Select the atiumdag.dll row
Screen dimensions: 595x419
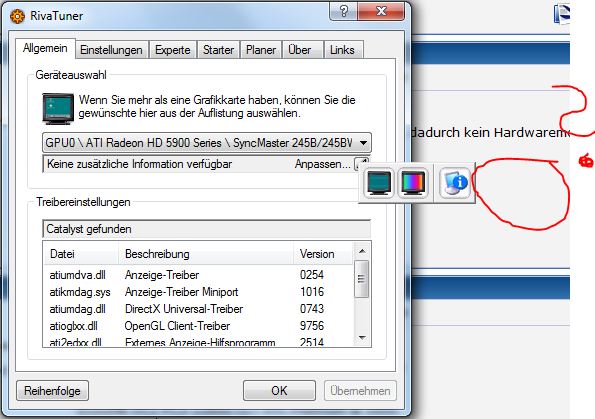tap(199, 309)
